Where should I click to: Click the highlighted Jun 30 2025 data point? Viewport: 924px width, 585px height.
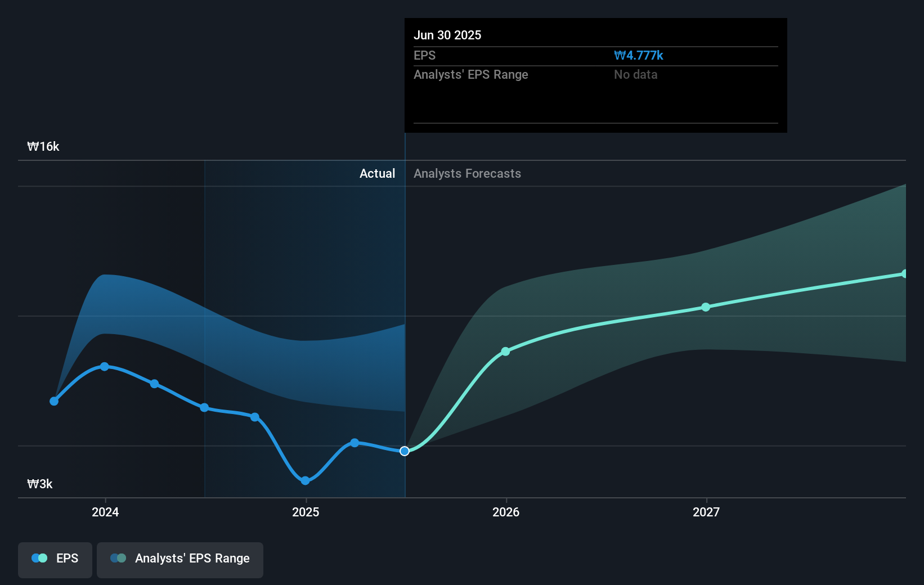point(404,451)
